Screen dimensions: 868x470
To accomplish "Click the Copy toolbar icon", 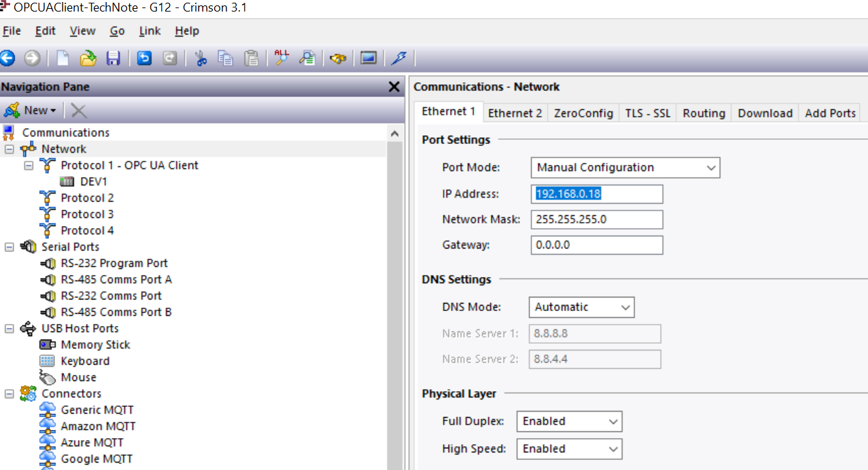I will click(226, 58).
